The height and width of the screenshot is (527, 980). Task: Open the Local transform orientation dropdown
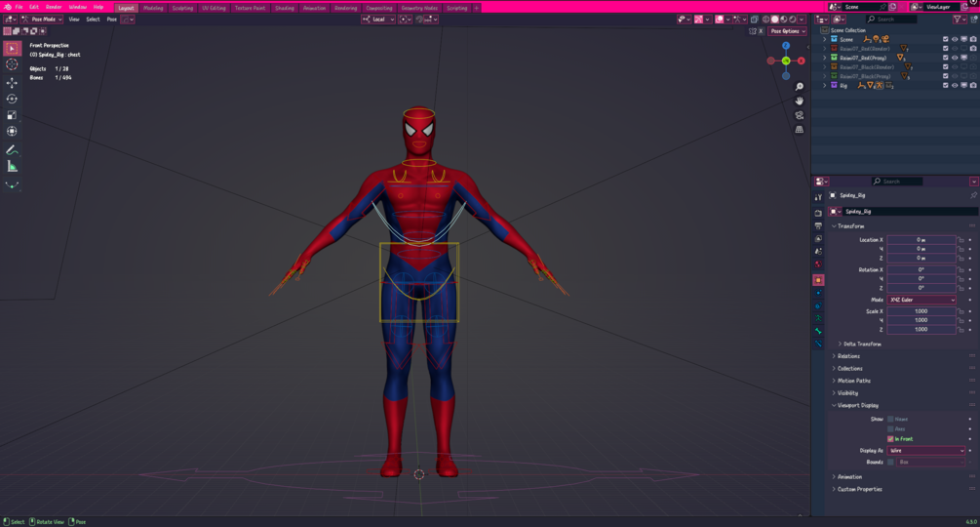click(x=378, y=20)
